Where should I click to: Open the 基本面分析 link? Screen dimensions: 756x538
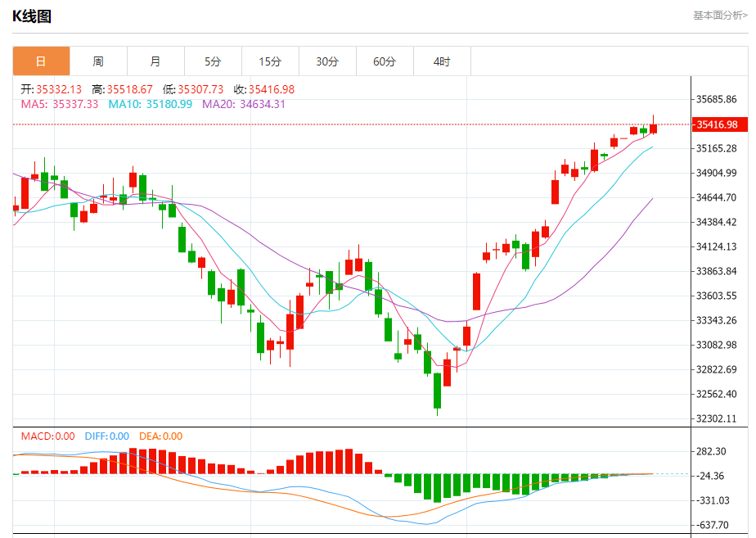coord(720,16)
